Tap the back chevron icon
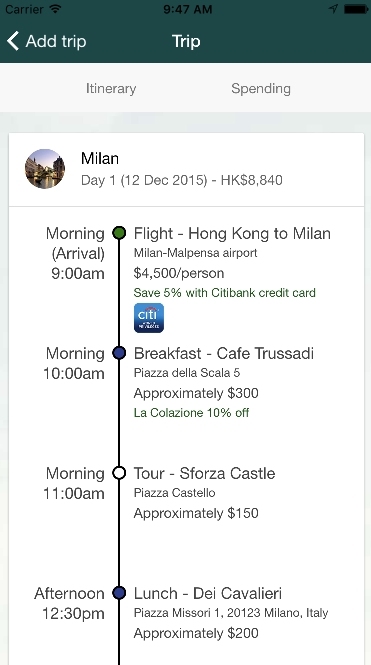The image size is (371, 665). tap(13, 41)
